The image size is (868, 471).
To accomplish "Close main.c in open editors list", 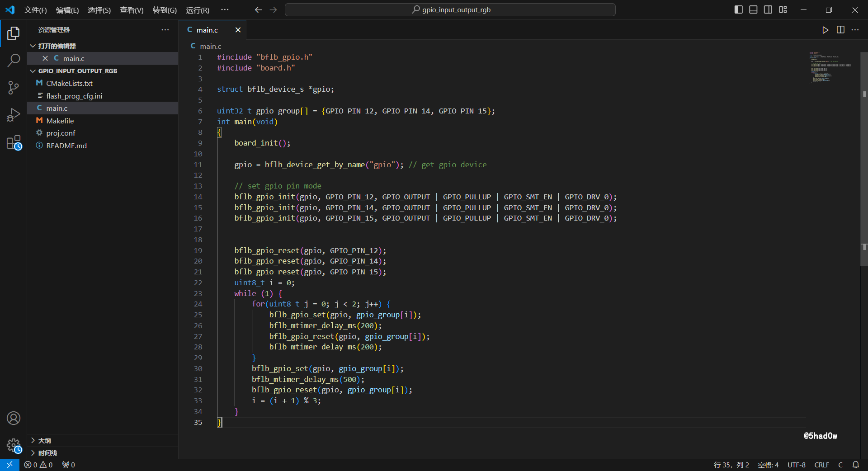I will tap(45, 58).
